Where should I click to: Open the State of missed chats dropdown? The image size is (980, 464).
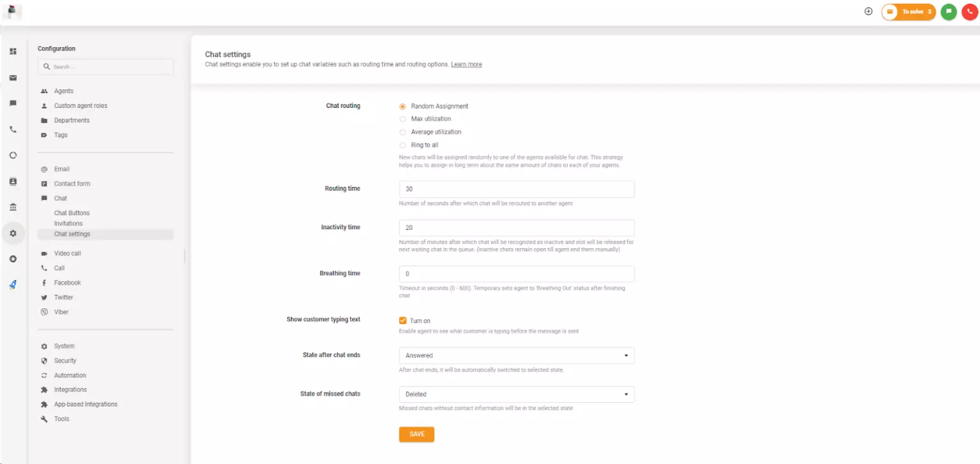[516, 394]
